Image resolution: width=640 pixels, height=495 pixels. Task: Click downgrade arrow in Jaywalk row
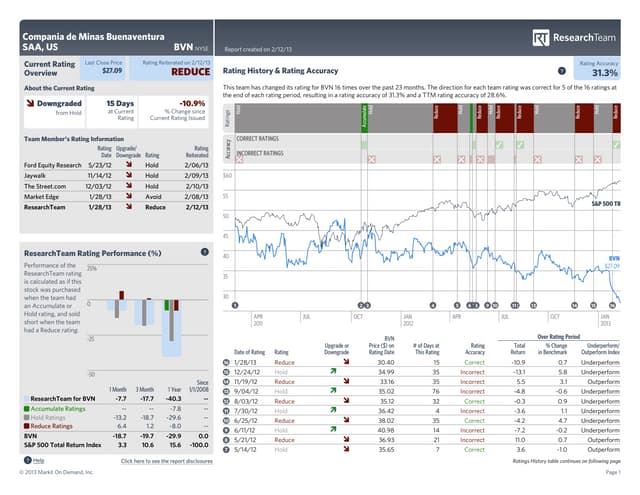[129, 175]
